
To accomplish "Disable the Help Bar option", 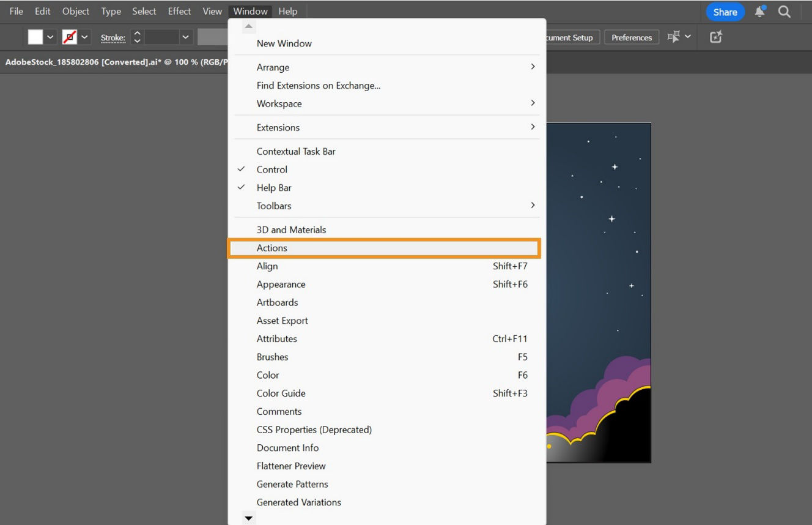I will [x=274, y=187].
